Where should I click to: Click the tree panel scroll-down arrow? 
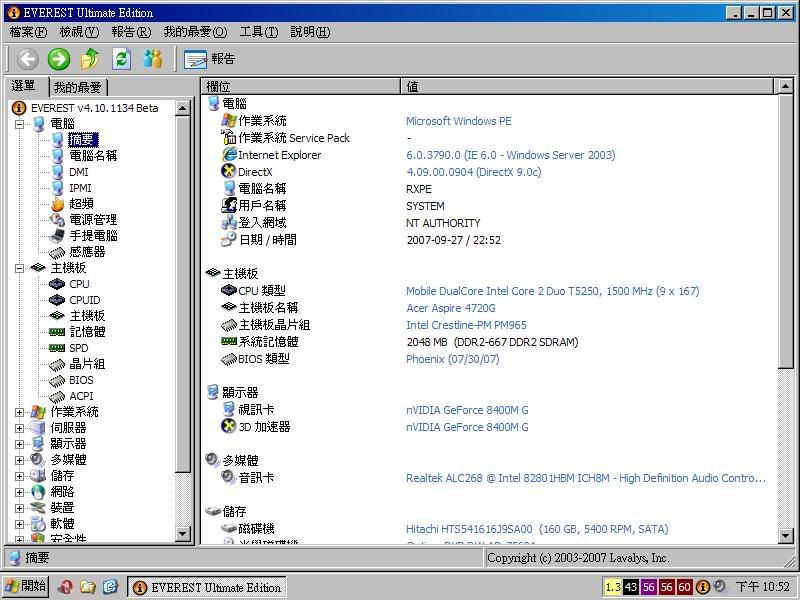click(x=183, y=534)
